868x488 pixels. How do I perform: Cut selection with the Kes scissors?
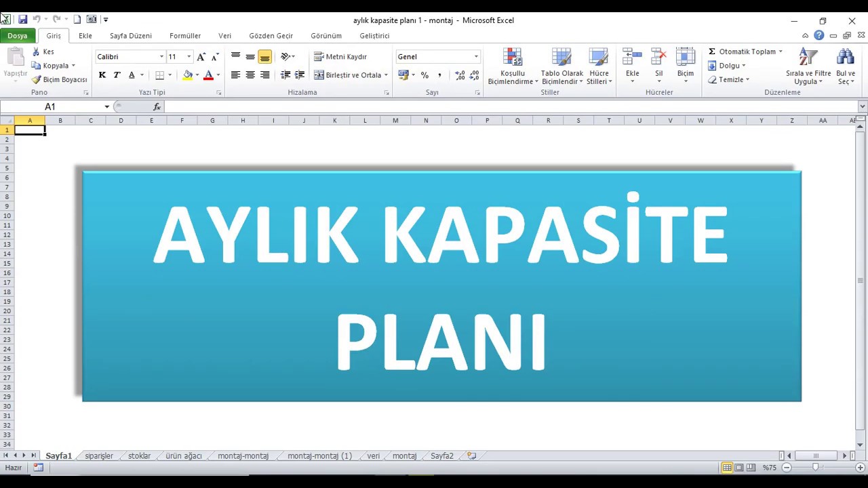coord(43,52)
